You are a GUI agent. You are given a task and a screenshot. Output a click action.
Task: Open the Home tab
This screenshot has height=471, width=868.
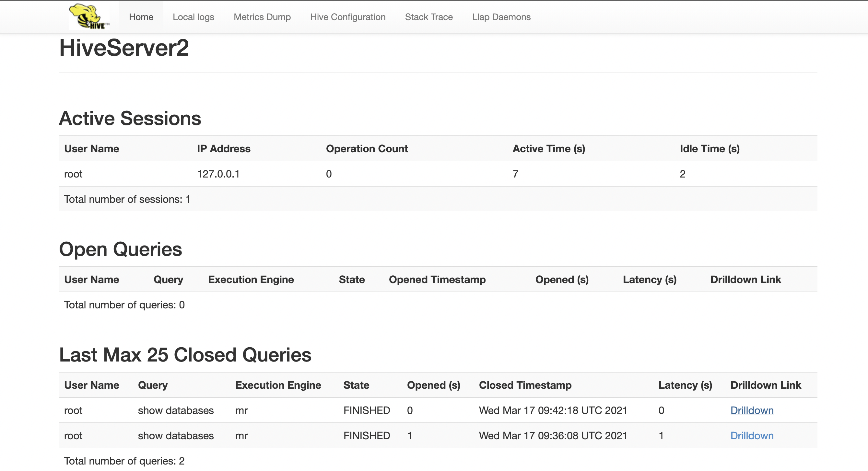click(x=141, y=17)
